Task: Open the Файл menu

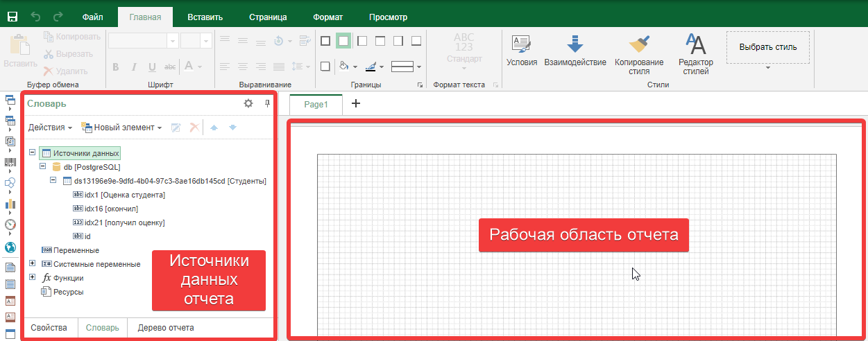Action: tap(92, 17)
